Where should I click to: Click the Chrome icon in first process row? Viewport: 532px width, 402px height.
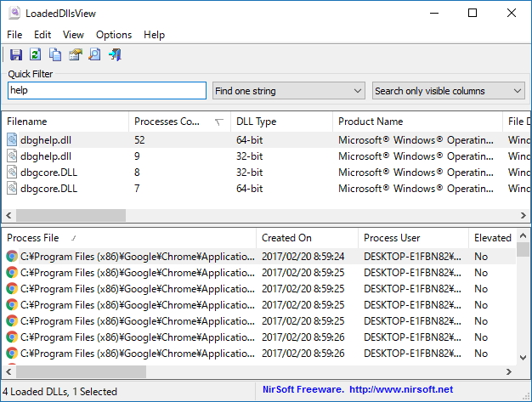[12, 256]
